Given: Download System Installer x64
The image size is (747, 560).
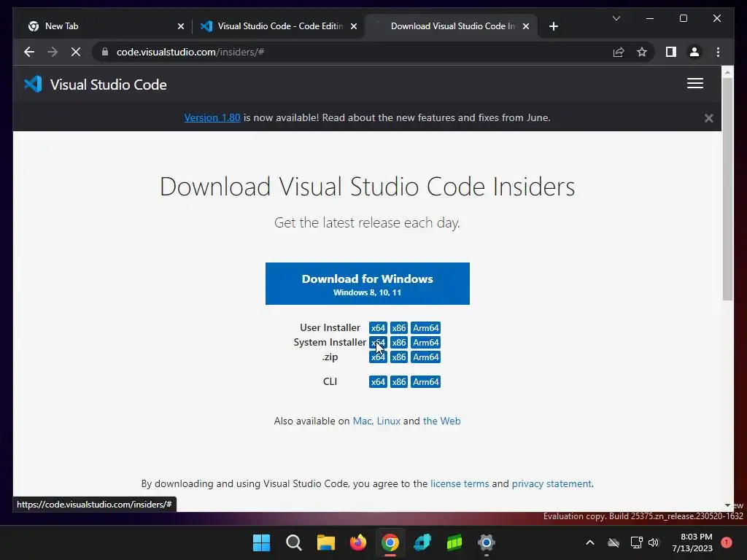Looking at the screenshot, I should tap(378, 343).
